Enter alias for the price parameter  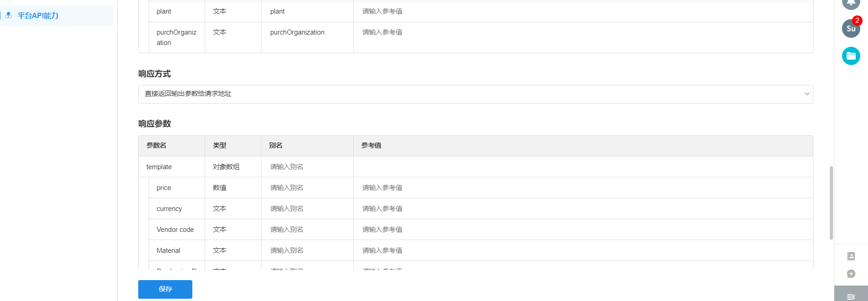307,188
